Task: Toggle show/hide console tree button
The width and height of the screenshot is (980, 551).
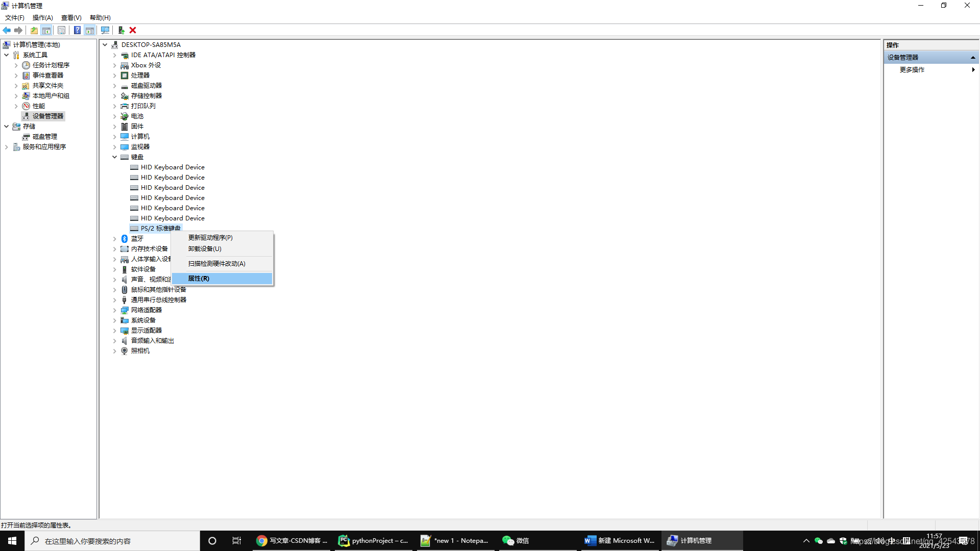Action: tap(46, 30)
